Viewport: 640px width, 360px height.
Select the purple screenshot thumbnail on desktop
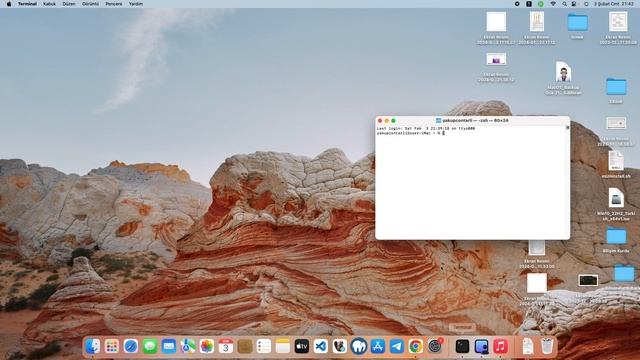click(x=496, y=59)
